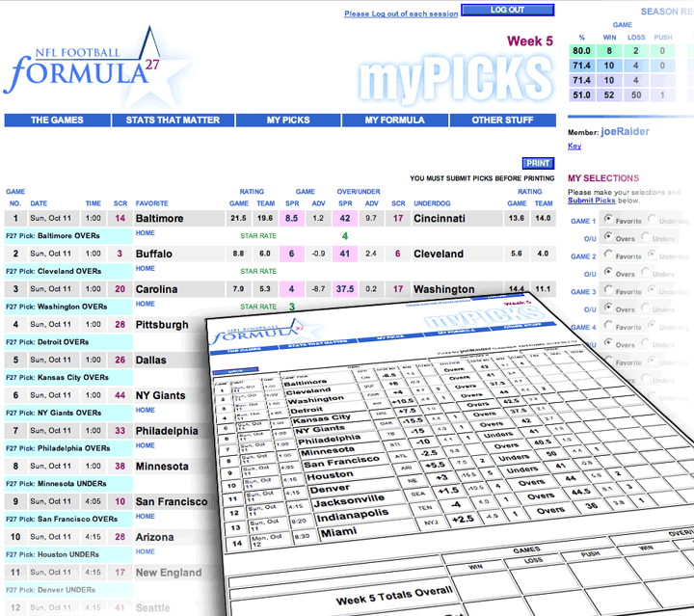Open STATS THAT MATTER navigation tab
Viewport: 694px width, 616px height.
pyautogui.click(x=173, y=120)
